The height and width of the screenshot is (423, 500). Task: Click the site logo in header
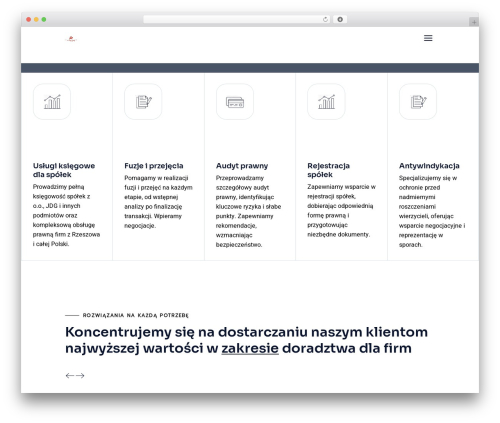(x=71, y=39)
